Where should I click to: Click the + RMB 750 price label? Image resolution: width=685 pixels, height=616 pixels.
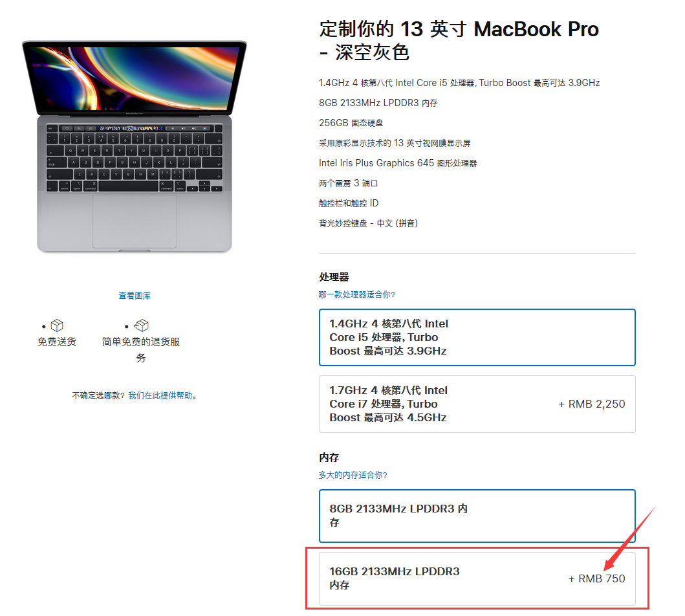[x=596, y=578]
